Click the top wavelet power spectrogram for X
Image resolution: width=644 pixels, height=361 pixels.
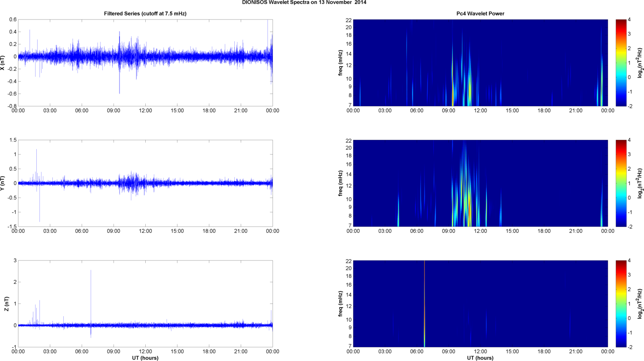480,63
